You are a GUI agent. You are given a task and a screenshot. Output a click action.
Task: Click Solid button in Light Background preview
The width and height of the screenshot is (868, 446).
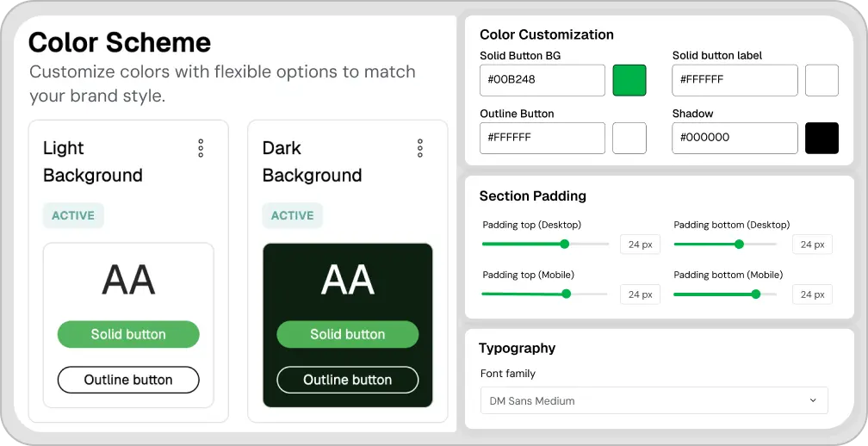click(x=128, y=334)
